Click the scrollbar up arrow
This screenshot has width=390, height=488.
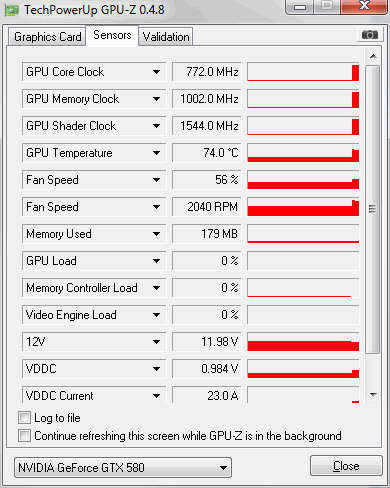373,56
